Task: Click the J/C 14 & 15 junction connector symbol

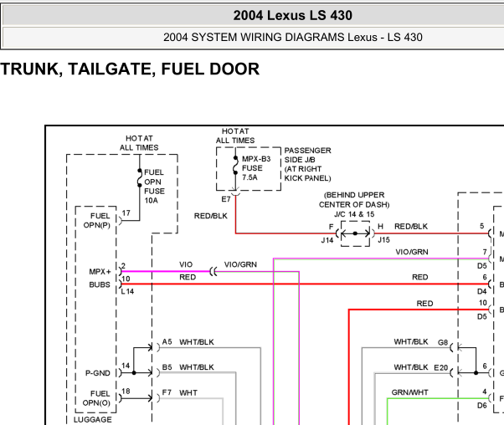Action: click(x=355, y=233)
